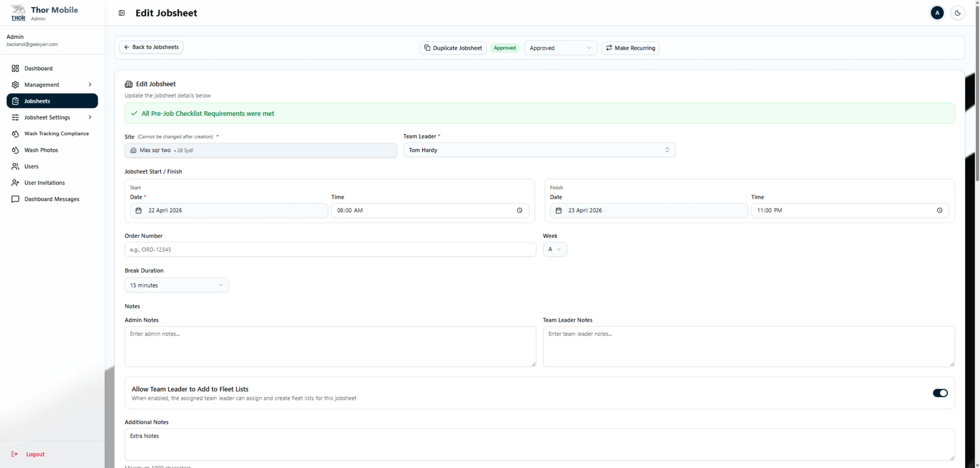Click the backend@geekyair.com email text
980x468 pixels.
[x=32, y=44]
